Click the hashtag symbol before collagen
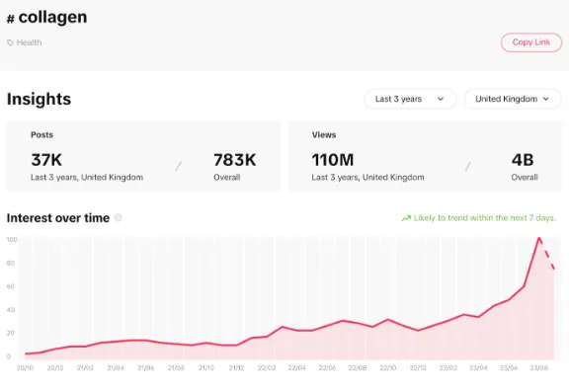This screenshot has height=392, width=569. point(11,19)
